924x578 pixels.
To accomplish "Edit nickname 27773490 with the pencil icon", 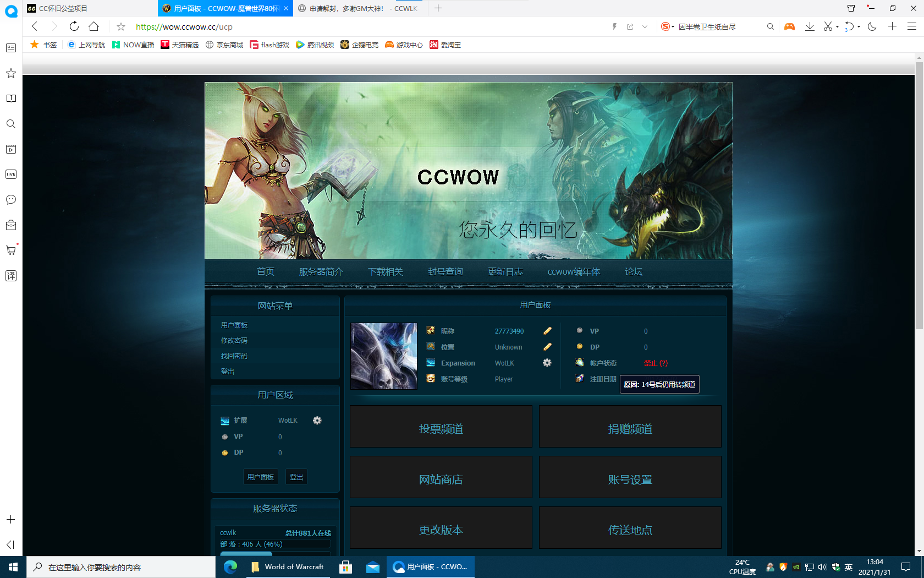I will coord(547,331).
